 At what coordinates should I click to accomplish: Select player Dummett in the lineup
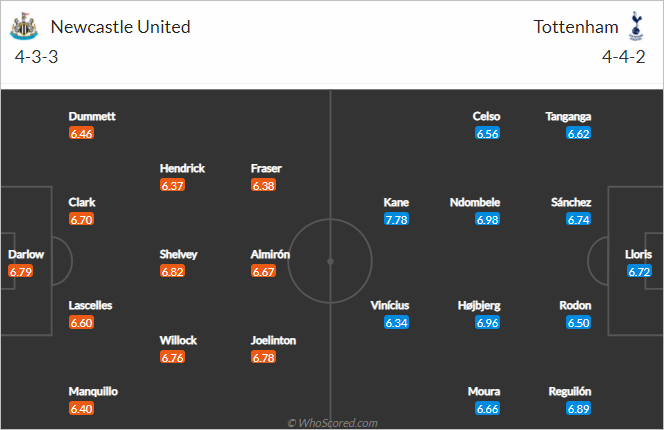(x=92, y=116)
